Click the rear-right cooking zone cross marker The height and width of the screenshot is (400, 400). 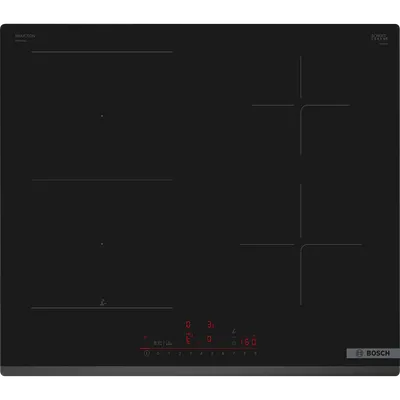click(301, 106)
